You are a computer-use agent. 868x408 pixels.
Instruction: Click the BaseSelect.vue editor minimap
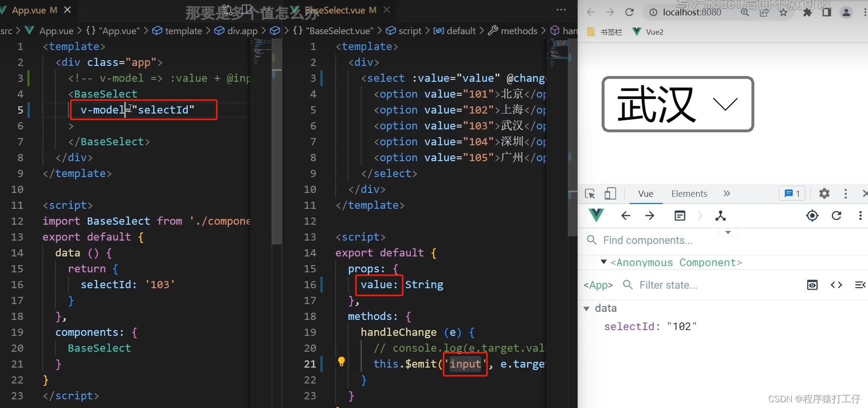click(x=557, y=53)
